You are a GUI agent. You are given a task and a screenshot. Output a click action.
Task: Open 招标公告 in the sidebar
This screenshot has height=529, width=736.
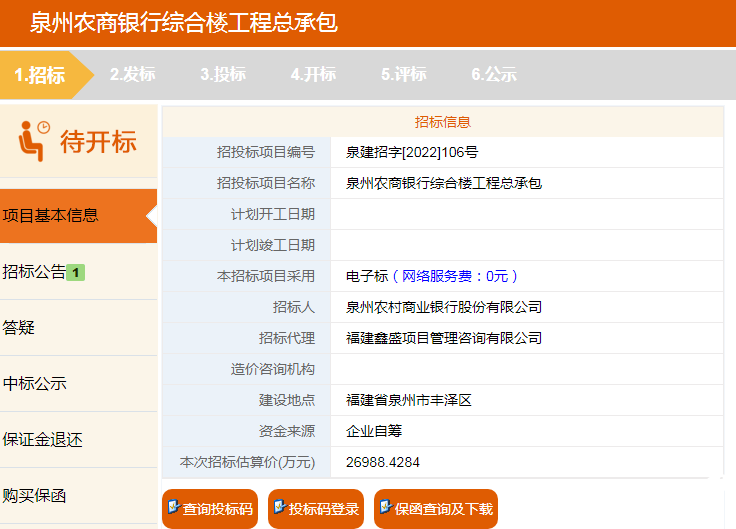78,272
